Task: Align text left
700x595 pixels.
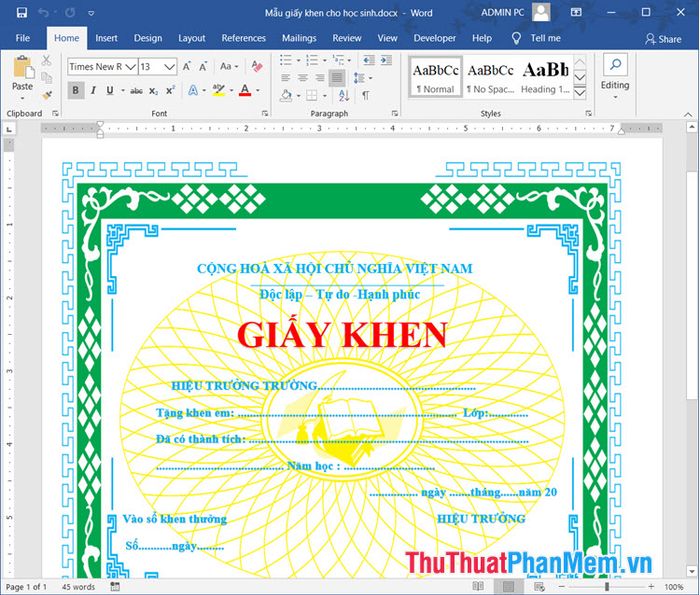Action: pyautogui.click(x=286, y=78)
